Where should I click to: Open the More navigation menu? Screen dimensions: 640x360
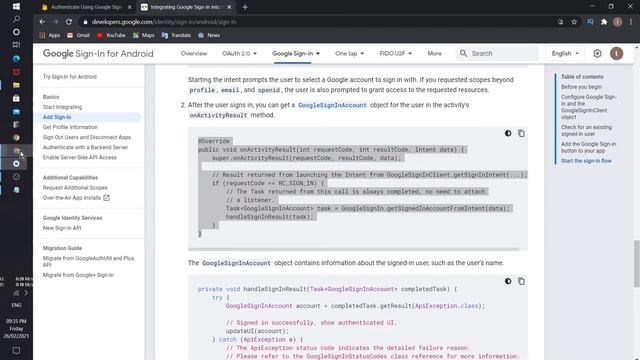[x=435, y=53]
